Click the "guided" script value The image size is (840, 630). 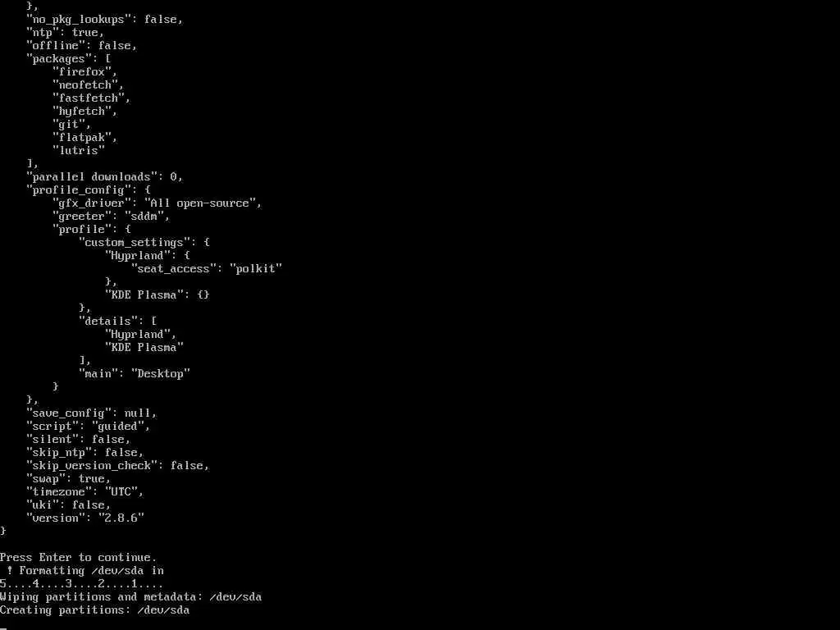point(121,427)
